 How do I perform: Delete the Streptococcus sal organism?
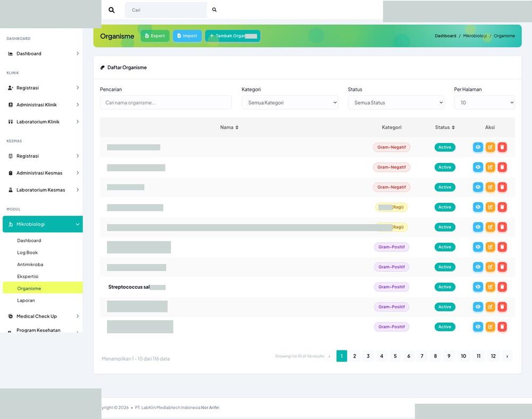click(x=502, y=287)
